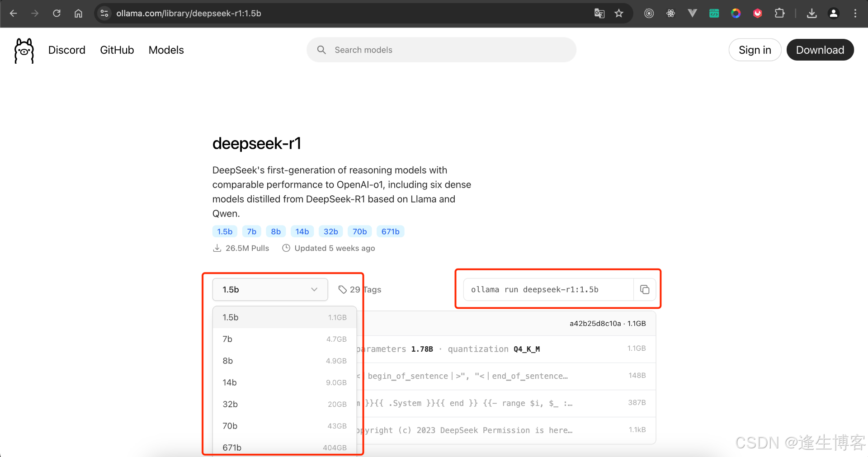The height and width of the screenshot is (457, 868).
Task: Click the Sign in button
Action: (x=755, y=50)
